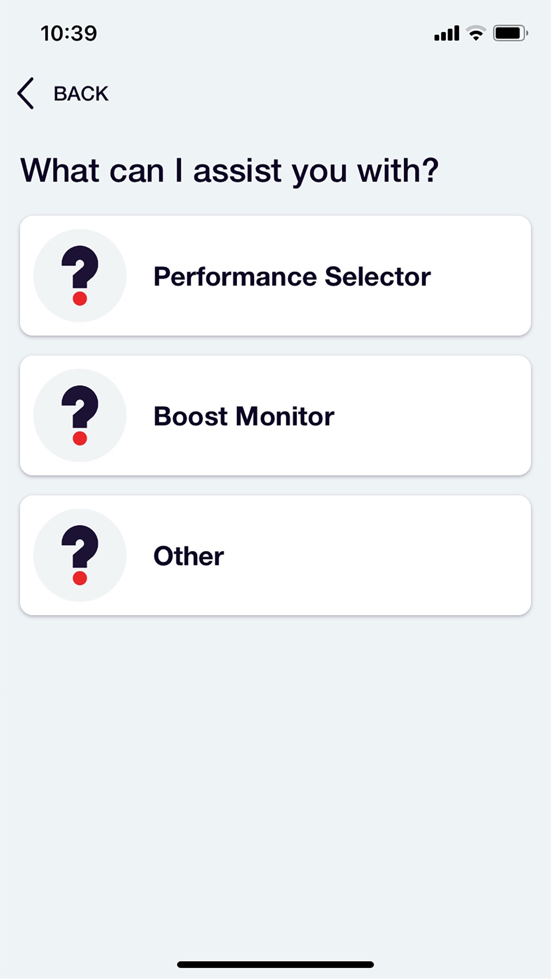Tap the red dot in Performance Selector's icon
Image resolution: width=551 pixels, height=980 pixels.
[80, 299]
